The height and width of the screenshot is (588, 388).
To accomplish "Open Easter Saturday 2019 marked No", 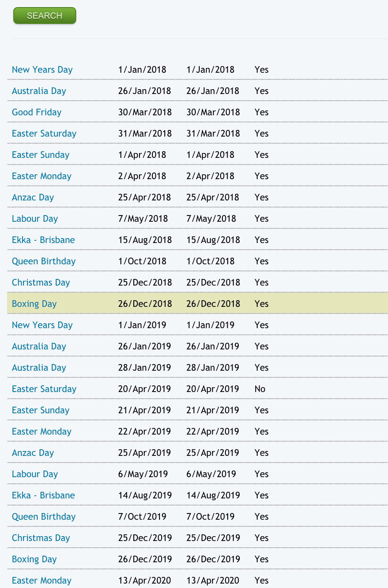I will [44, 389].
